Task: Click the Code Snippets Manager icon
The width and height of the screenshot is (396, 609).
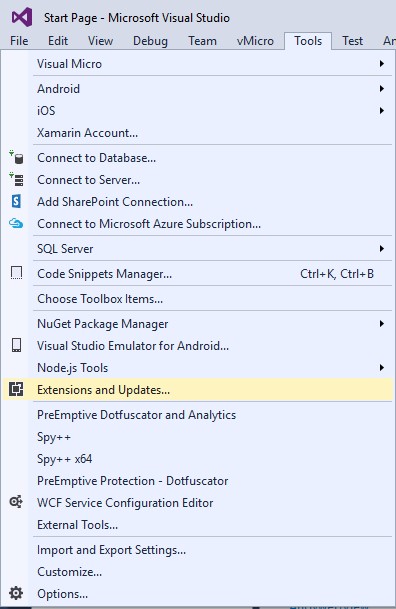Action: pos(16,273)
